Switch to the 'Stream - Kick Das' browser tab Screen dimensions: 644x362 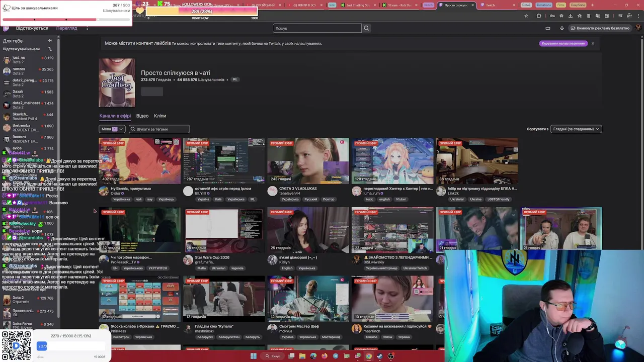pyautogui.click(x=399, y=5)
